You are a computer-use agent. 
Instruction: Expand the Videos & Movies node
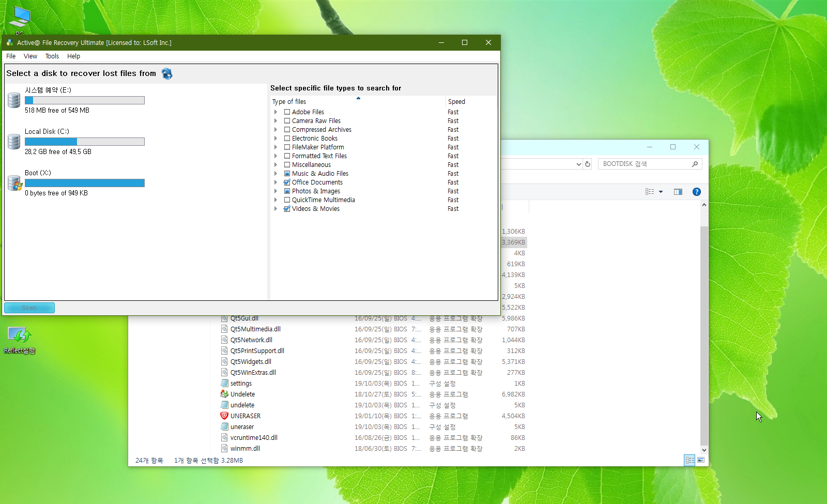point(275,208)
